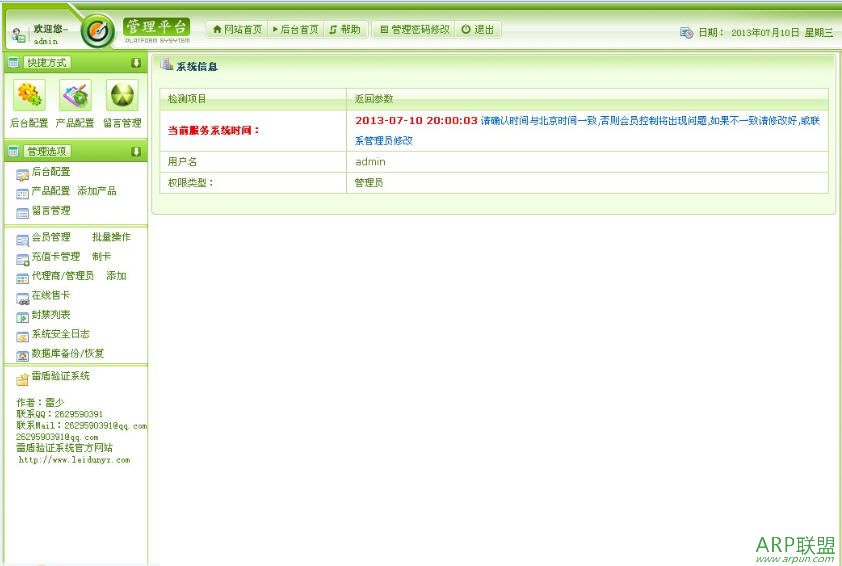
Task: Go to 网站首页 in the top bar
Action: tap(237, 30)
